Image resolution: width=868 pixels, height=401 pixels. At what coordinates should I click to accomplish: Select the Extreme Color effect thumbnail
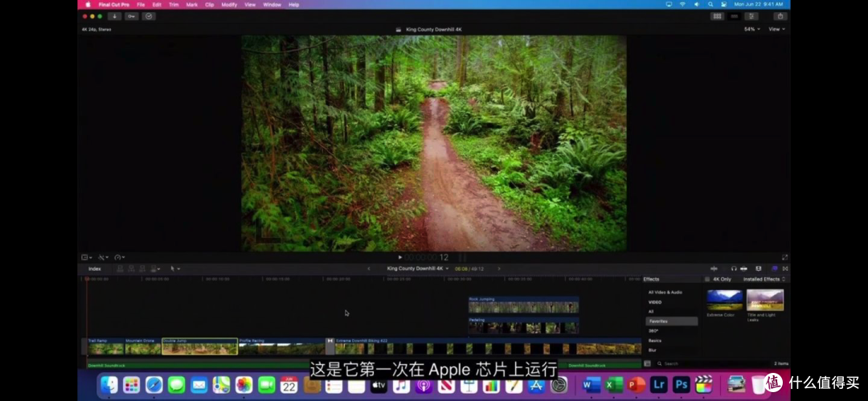(x=725, y=300)
